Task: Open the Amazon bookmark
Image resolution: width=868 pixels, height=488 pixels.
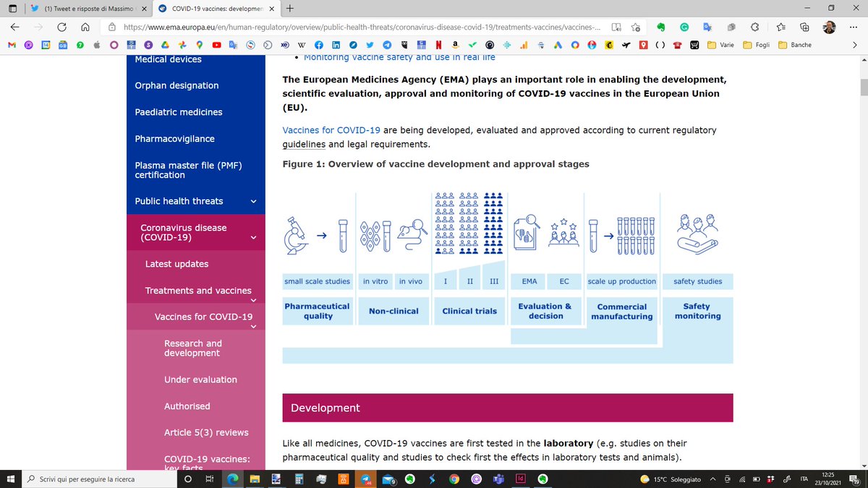Action: pyautogui.click(x=455, y=45)
